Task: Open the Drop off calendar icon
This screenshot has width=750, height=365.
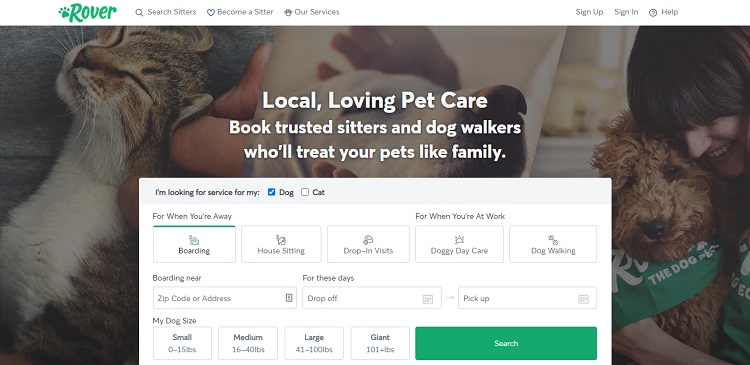Action: tap(428, 299)
